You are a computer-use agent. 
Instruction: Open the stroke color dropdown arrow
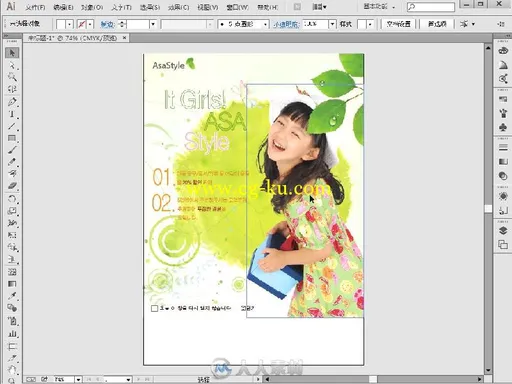90,24
